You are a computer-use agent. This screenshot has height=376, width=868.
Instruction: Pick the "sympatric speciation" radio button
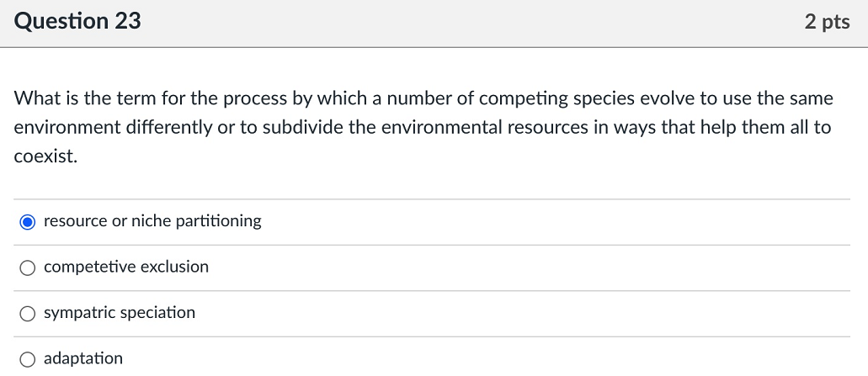coord(28,314)
